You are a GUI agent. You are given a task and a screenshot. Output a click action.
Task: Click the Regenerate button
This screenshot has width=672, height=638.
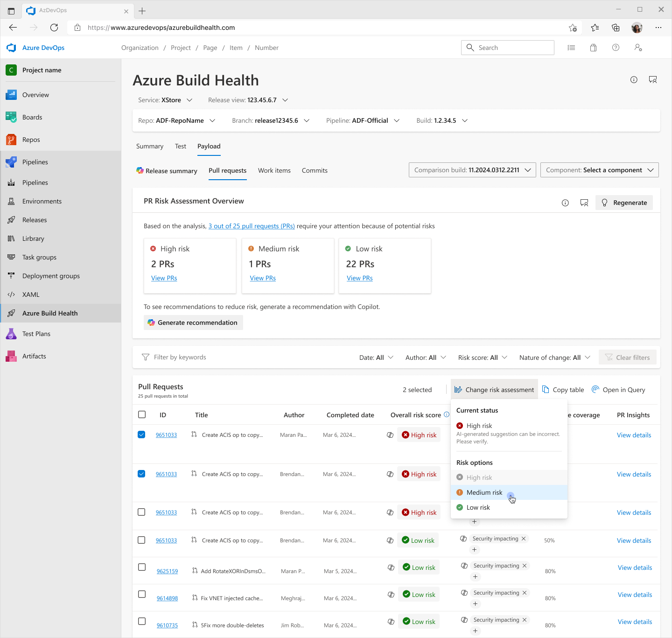point(624,203)
